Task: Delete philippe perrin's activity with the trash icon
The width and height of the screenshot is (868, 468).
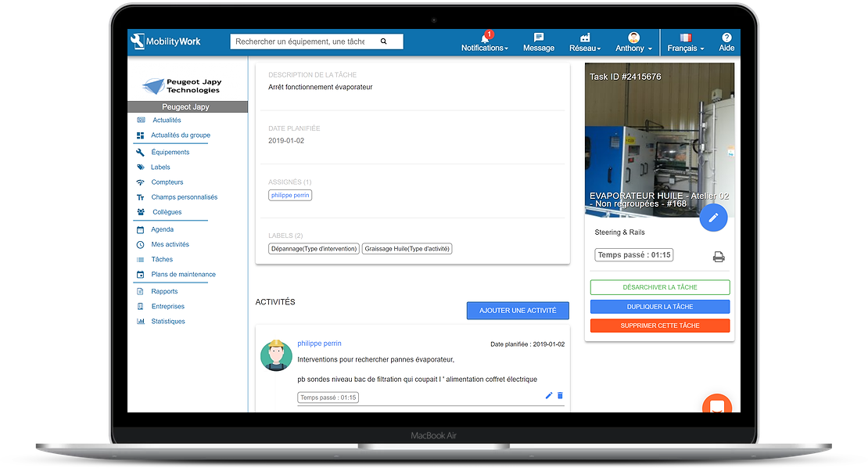Action: coord(560,395)
